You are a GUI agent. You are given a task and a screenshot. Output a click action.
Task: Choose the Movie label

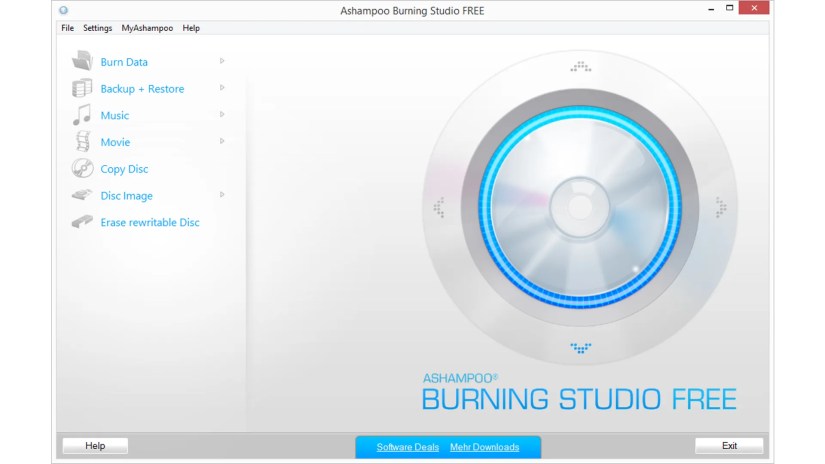[x=115, y=142]
